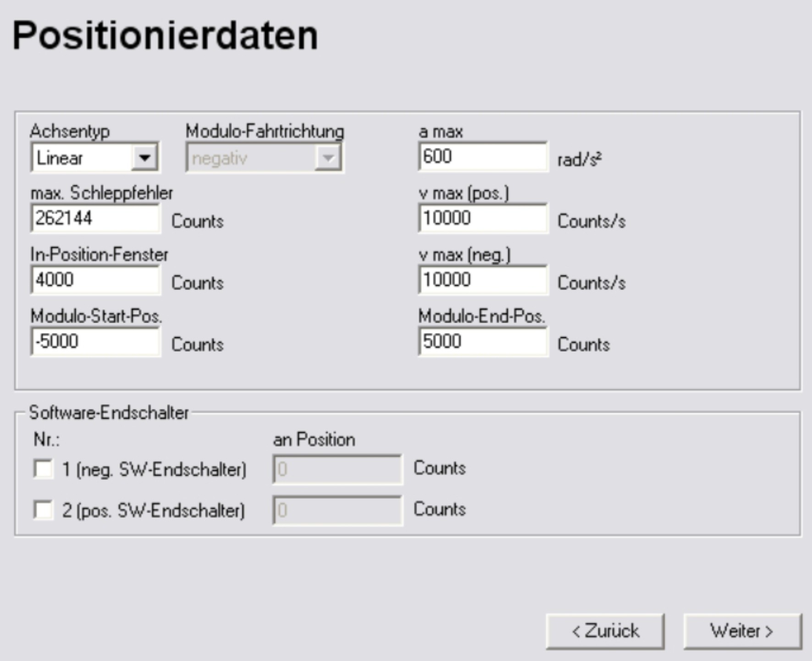Select the In-Position-Fenster input box

pyautogui.click(x=95, y=280)
